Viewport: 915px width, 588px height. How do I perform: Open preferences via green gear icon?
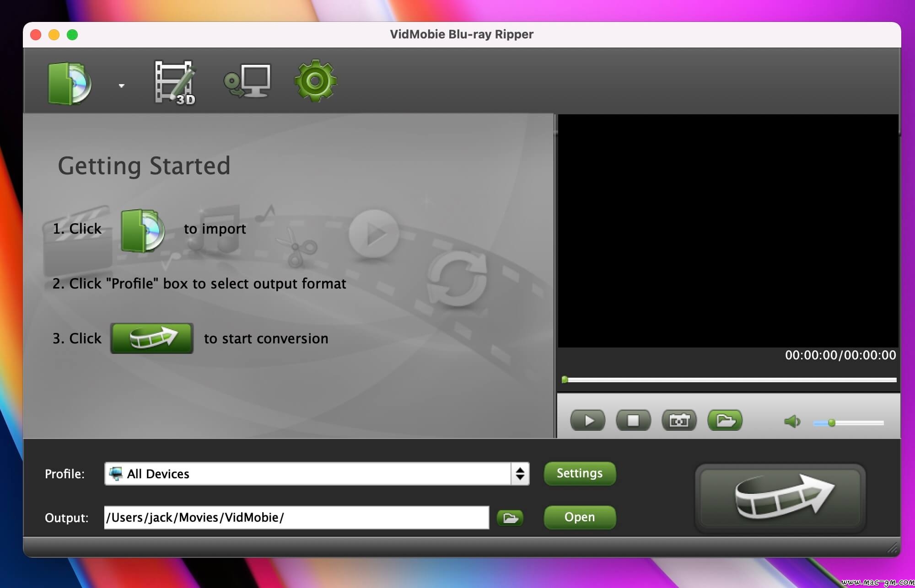coord(315,81)
